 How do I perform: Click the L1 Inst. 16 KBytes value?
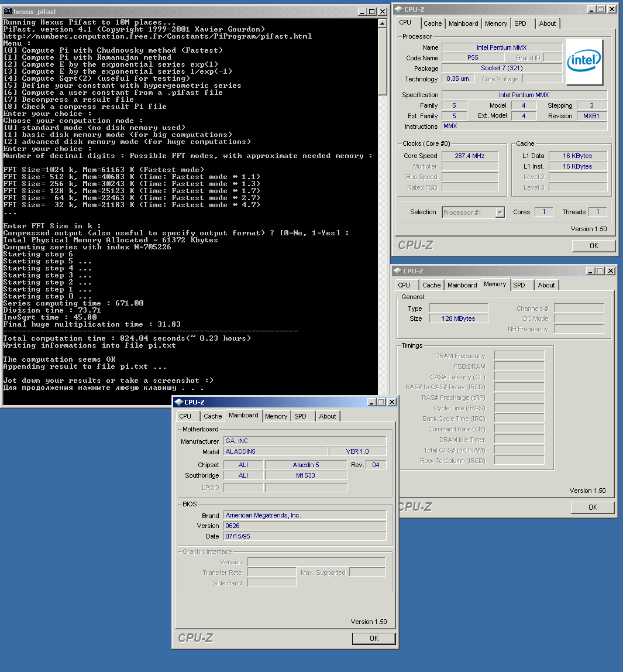[x=577, y=166]
